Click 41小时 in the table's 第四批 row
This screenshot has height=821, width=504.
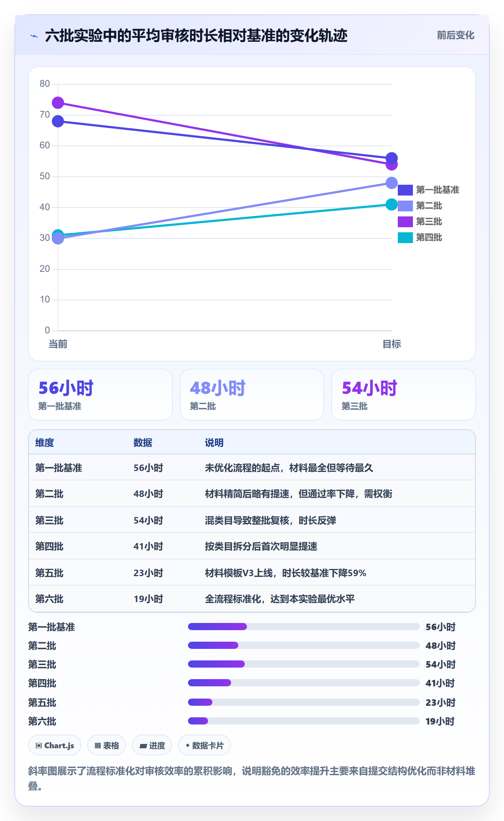(x=148, y=546)
